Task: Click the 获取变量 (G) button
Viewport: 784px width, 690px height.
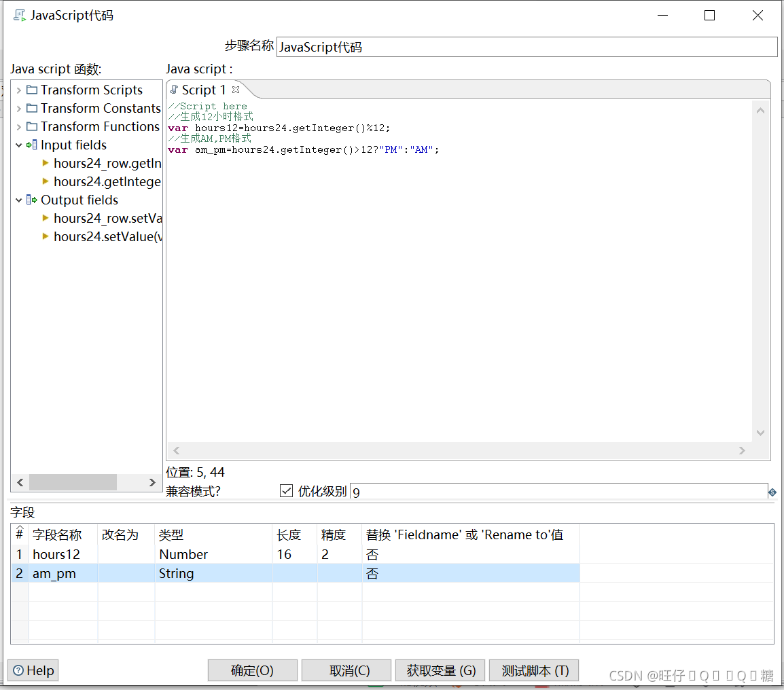Action: (x=440, y=670)
